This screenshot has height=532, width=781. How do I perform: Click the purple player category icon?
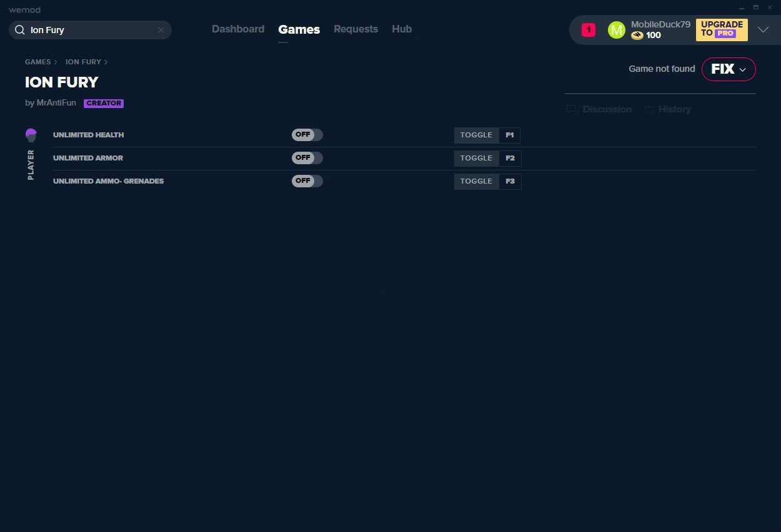pos(31,135)
